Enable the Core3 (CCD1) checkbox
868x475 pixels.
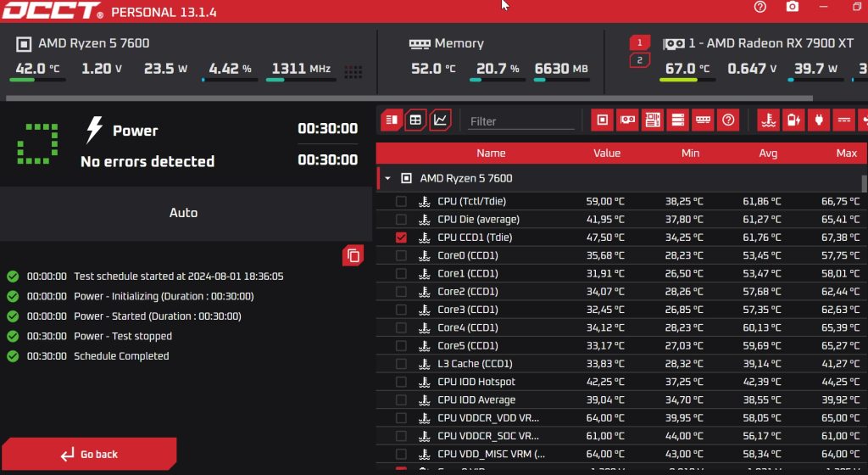401,310
